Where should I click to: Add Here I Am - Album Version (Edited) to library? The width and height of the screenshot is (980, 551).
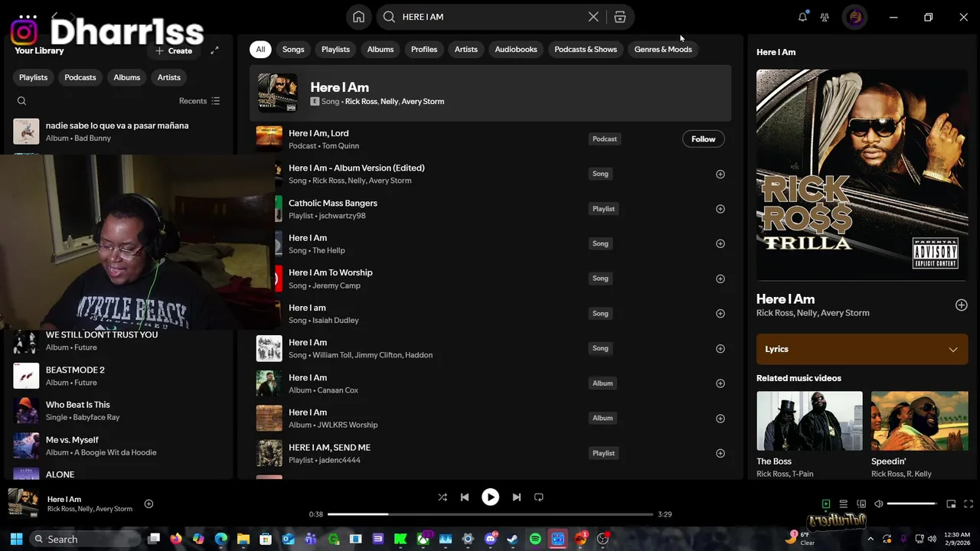[720, 174]
